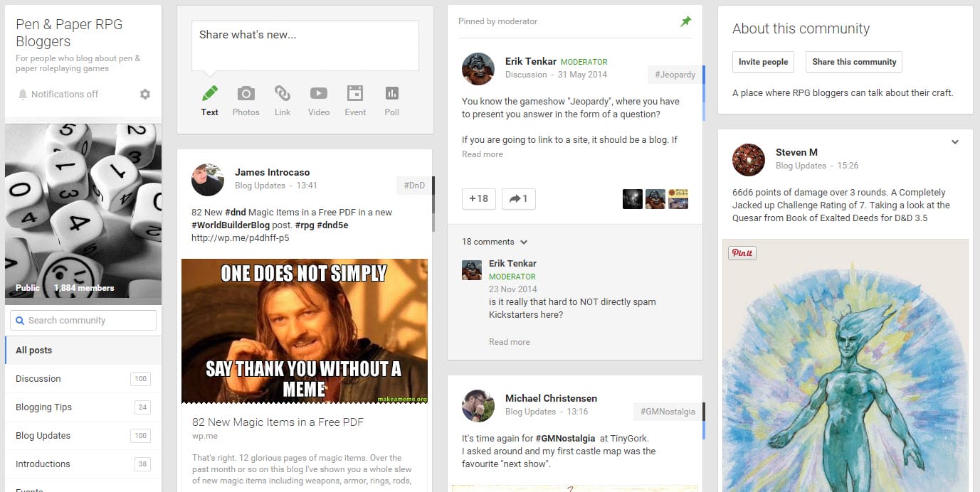Image resolution: width=980 pixels, height=492 pixels.
Task: Open options arrow on Steven M's post
Action: click(x=955, y=142)
